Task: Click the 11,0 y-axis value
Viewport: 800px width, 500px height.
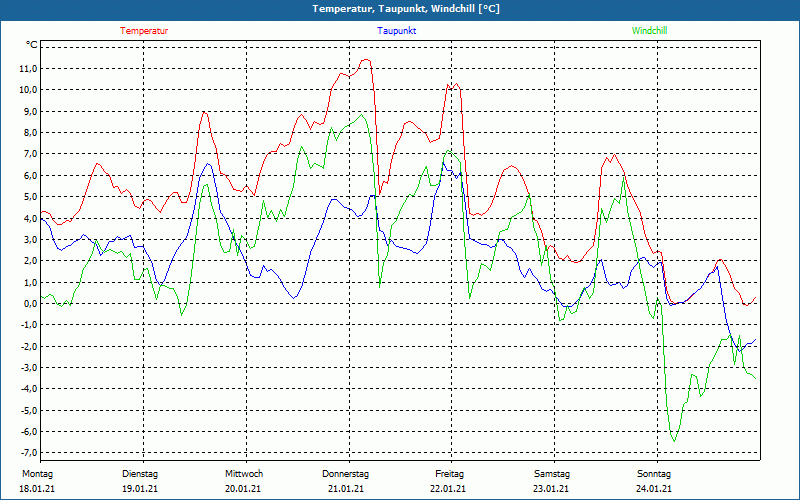Action: (28, 69)
